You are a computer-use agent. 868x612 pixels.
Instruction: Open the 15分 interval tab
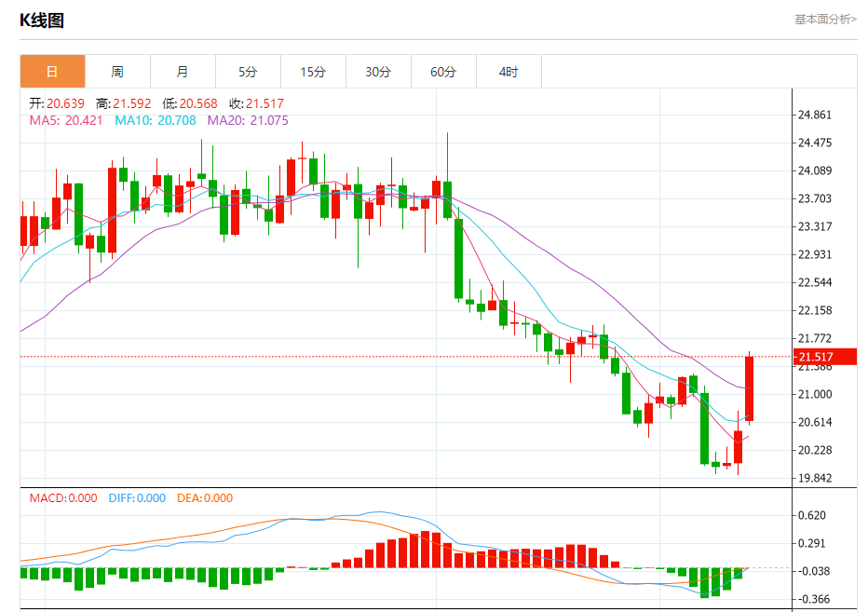pyautogui.click(x=313, y=72)
